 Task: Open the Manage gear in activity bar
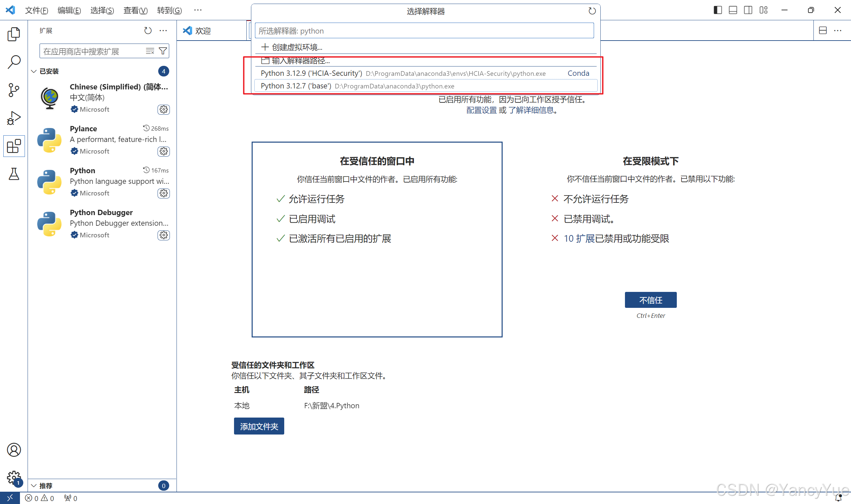[x=14, y=477]
